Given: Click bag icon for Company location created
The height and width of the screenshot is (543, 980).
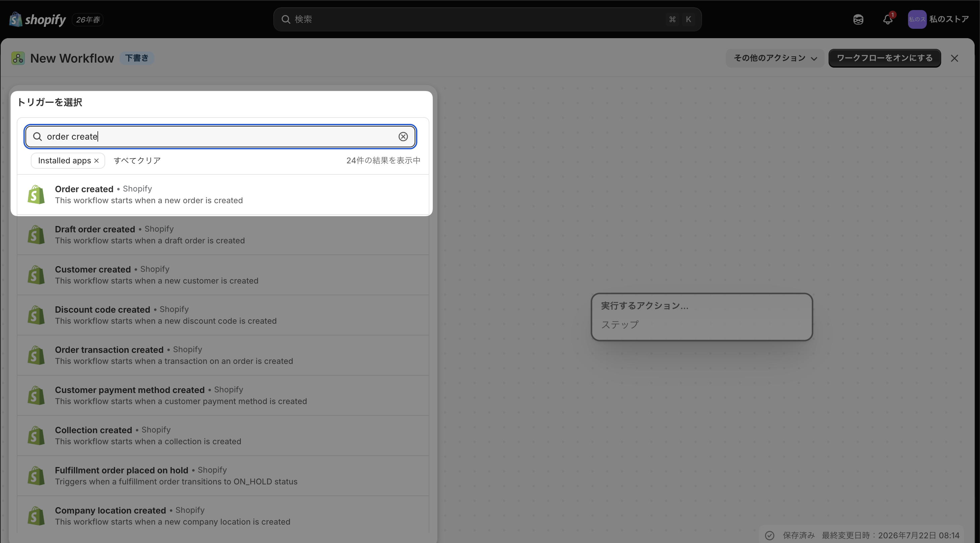Looking at the screenshot, I should (x=36, y=516).
